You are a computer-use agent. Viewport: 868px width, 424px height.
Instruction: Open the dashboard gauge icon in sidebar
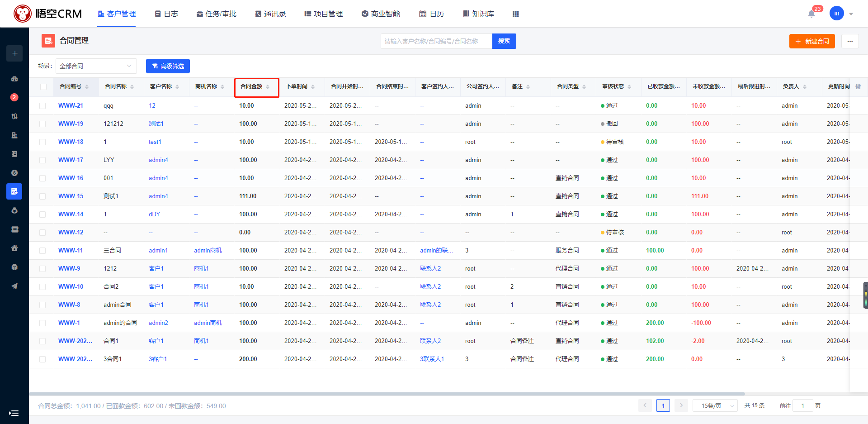14,79
